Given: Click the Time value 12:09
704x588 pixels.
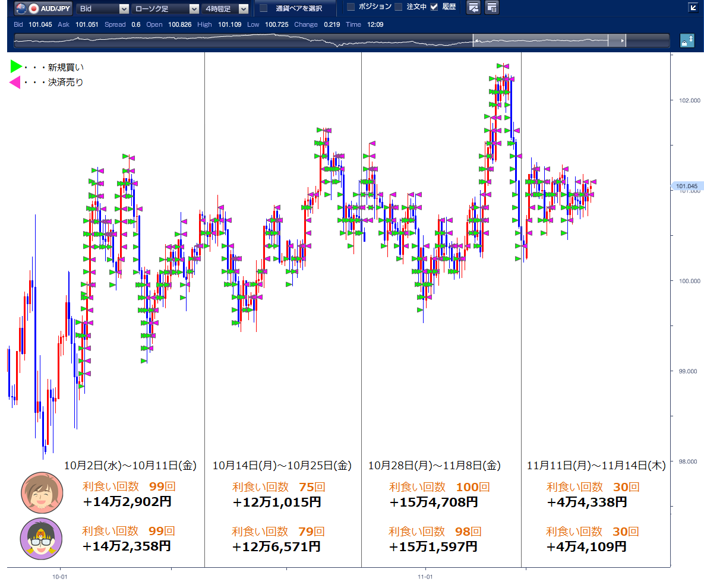Looking at the screenshot, I should click(375, 25).
